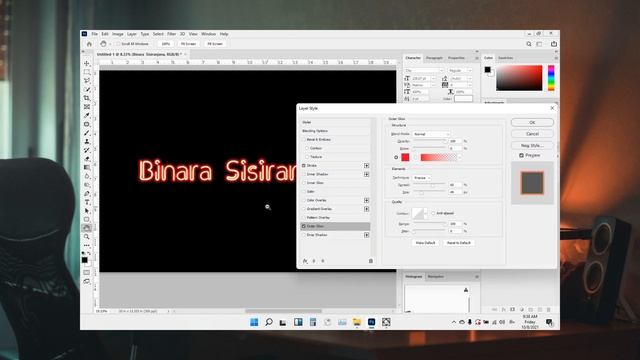Select the Crop tool
The width and height of the screenshot is (640, 360).
pyautogui.click(x=87, y=98)
